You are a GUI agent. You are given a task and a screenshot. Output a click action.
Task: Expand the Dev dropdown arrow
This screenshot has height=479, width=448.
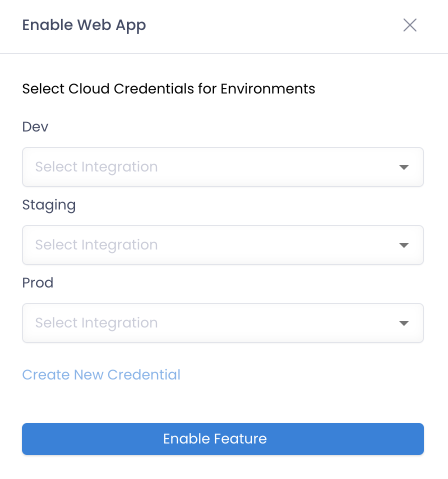point(403,167)
